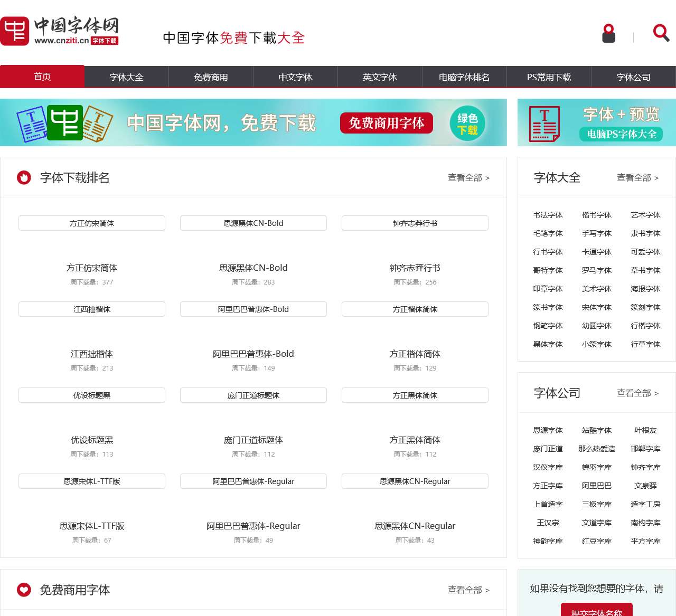Click the flame icon beside 字体下载排名
The image size is (676, 616).
point(24,178)
